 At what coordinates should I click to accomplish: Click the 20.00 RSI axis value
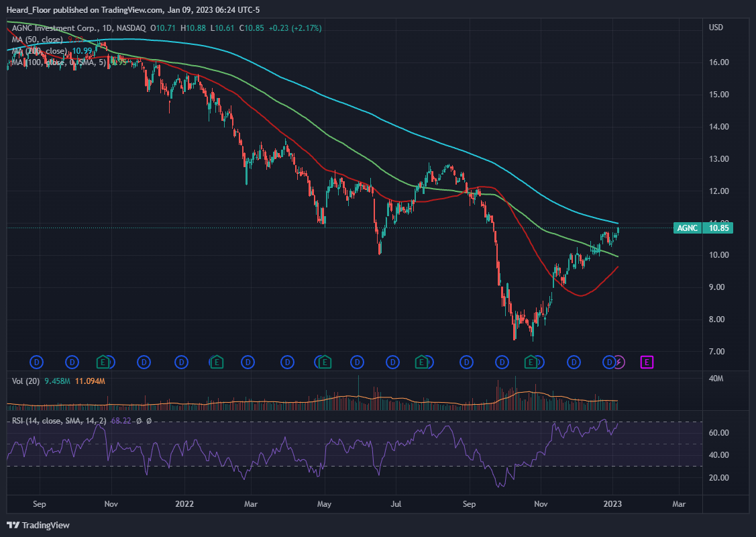coord(718,478)
